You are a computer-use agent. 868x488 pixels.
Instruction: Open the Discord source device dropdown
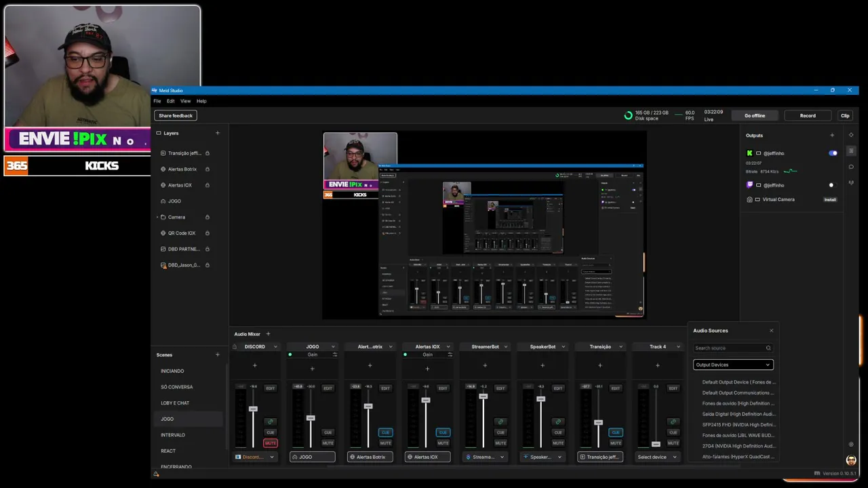[255, 457]
